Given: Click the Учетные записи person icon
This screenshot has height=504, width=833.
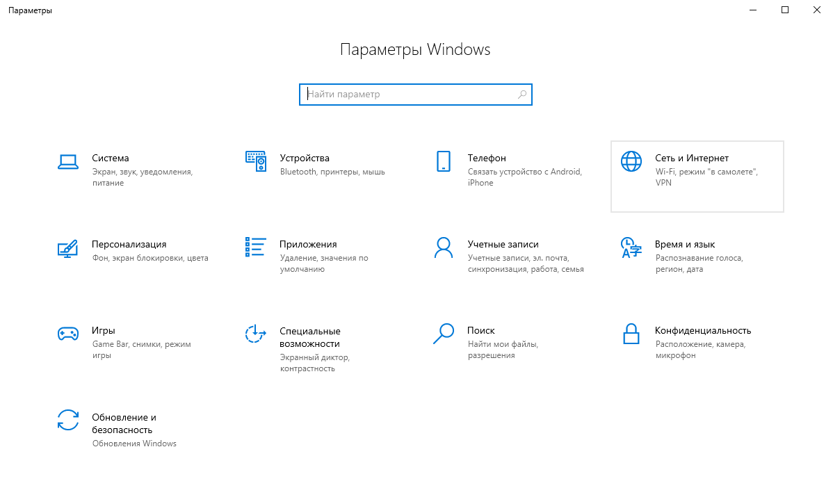Looking at the screenshot, I should click(443, 247).
